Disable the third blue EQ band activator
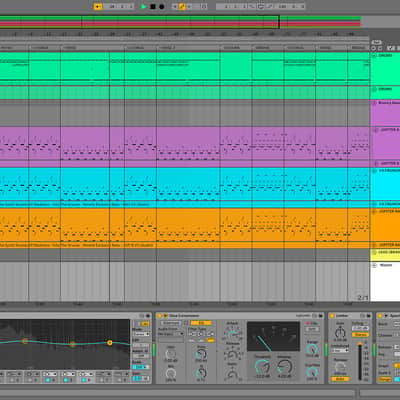Image resolution: width=400 pixels, height=400 pixels. 84,380
